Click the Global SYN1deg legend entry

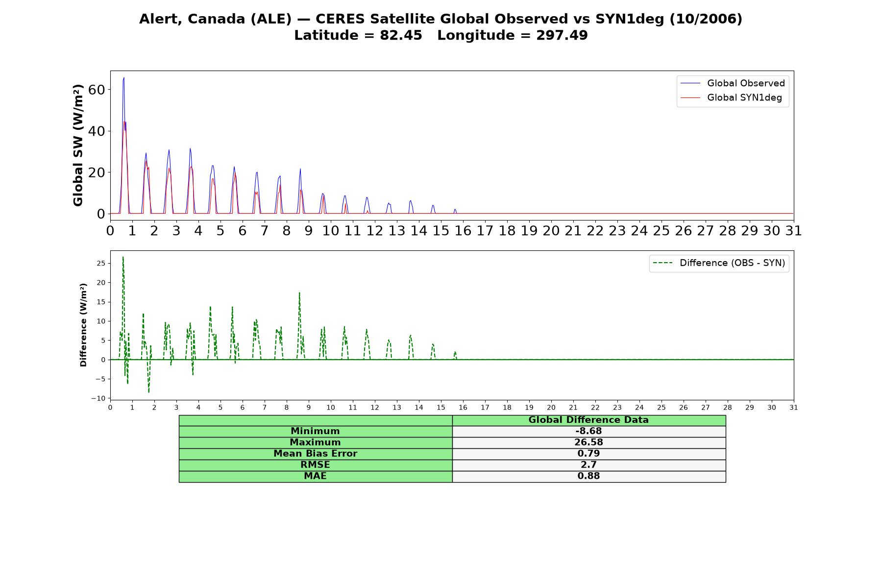click(x=732, y=98)
